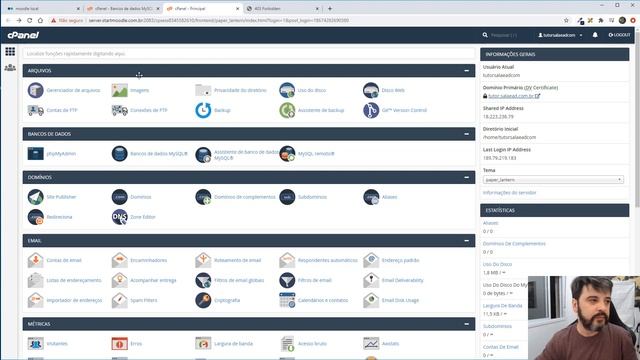Image resolution: width=640 pixels, height=360 pixels.
Task: Expand Uso do Disco statistic arrow
Action: tap(504, 272)
